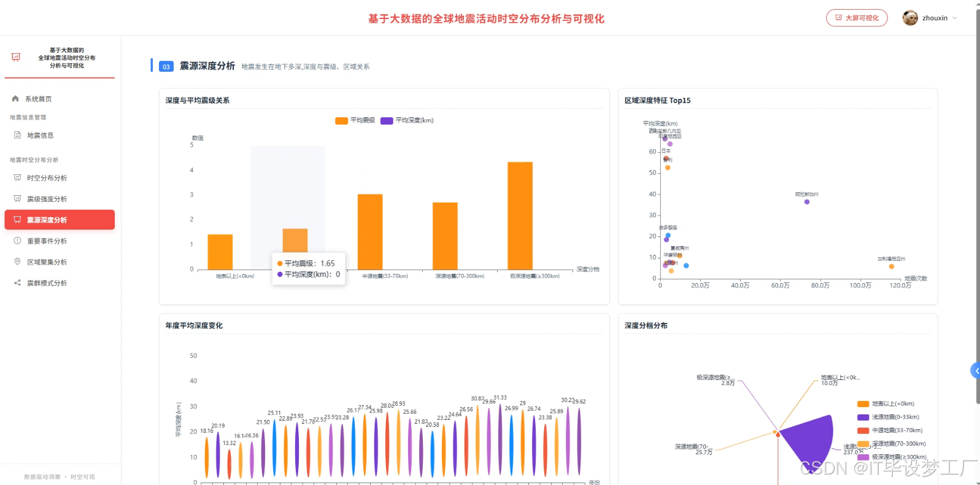Click the home icon beside 系统首页
Screen dimensions: 980x485
coord(15,99)
